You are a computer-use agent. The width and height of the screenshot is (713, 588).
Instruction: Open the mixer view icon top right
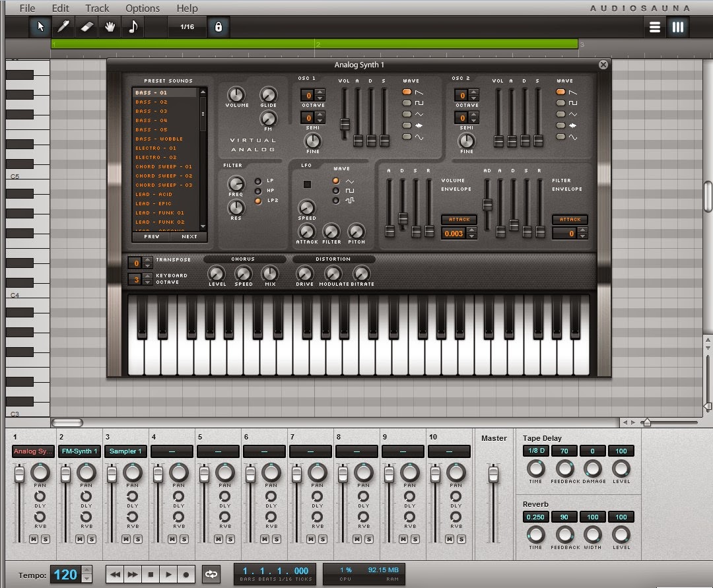pyautogui.click(x=678, y=27)
